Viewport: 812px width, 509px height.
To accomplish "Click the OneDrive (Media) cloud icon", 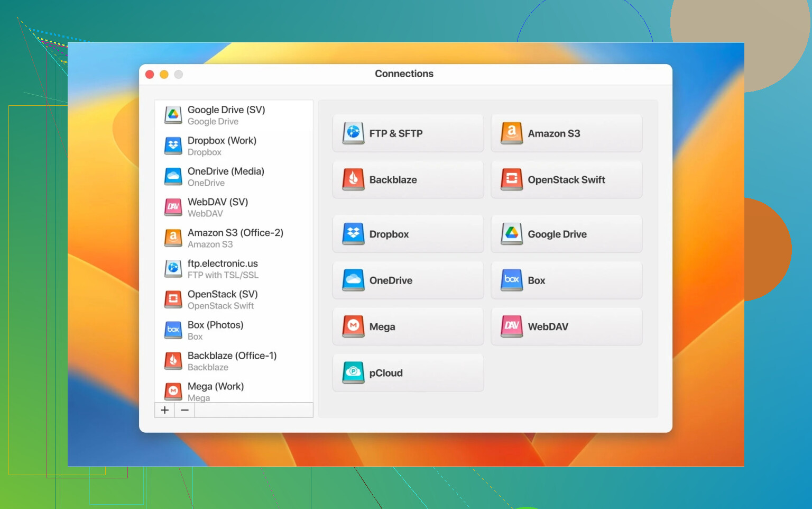I will tap(173, 176).
